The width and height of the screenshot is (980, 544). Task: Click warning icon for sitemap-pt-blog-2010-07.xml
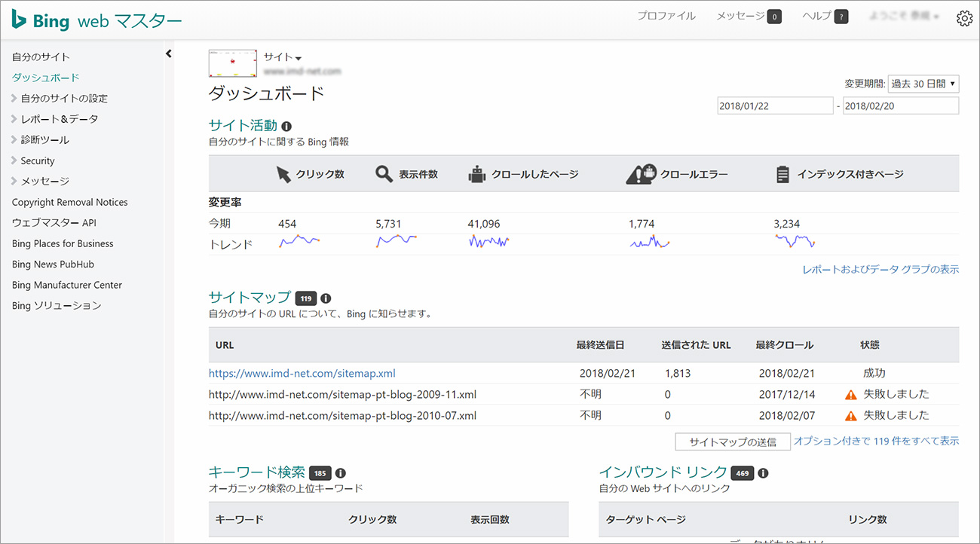pos(851,415)
